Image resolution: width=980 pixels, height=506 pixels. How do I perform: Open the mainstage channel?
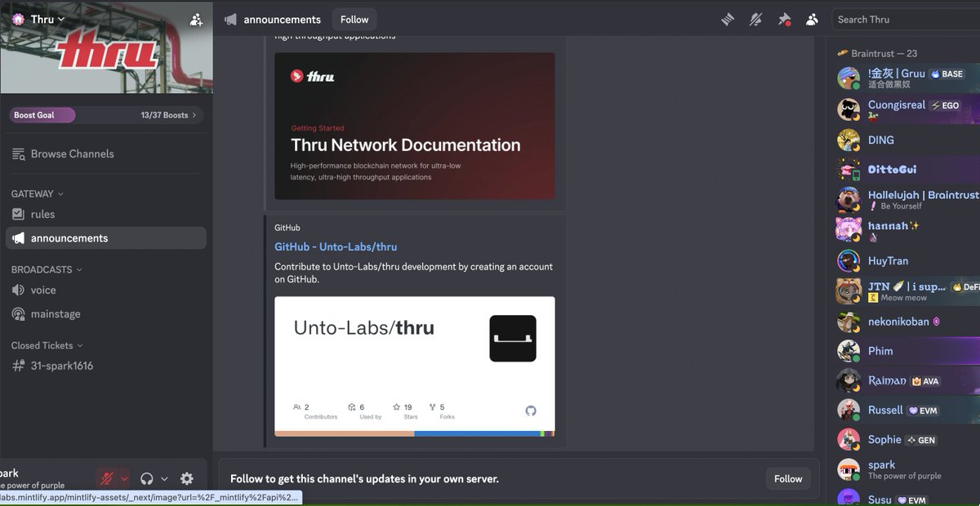(x=106, y=314)
